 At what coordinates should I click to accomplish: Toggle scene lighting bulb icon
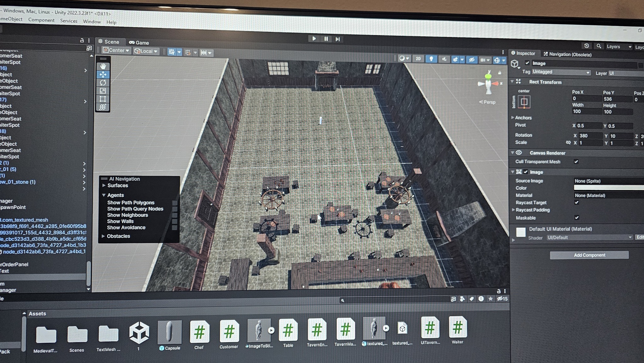coord(431,59)
